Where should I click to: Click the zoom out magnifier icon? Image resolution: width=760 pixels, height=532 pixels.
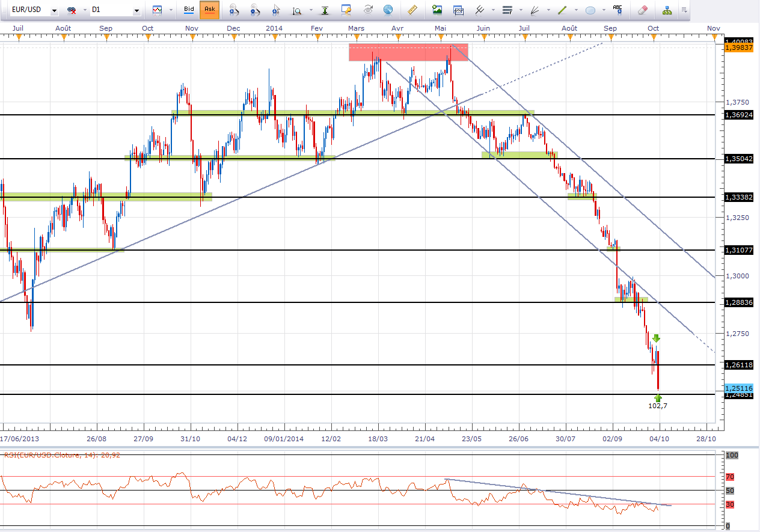[x=255, y=10]
